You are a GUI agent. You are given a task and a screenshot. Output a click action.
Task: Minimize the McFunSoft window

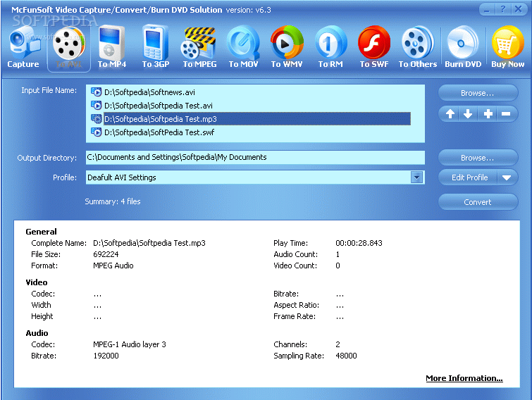tap(487, 9)
